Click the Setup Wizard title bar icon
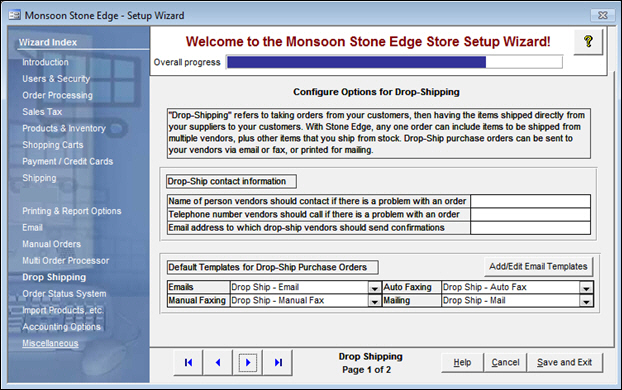This screenshot has width=622, height=390. point(15,15)
